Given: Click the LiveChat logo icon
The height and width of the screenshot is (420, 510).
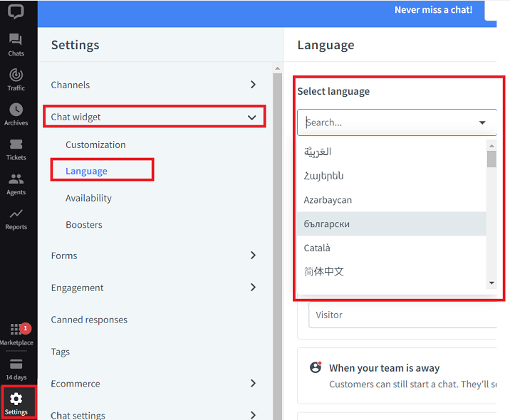Looking at the screenshot, I should (x=16, y=12).
